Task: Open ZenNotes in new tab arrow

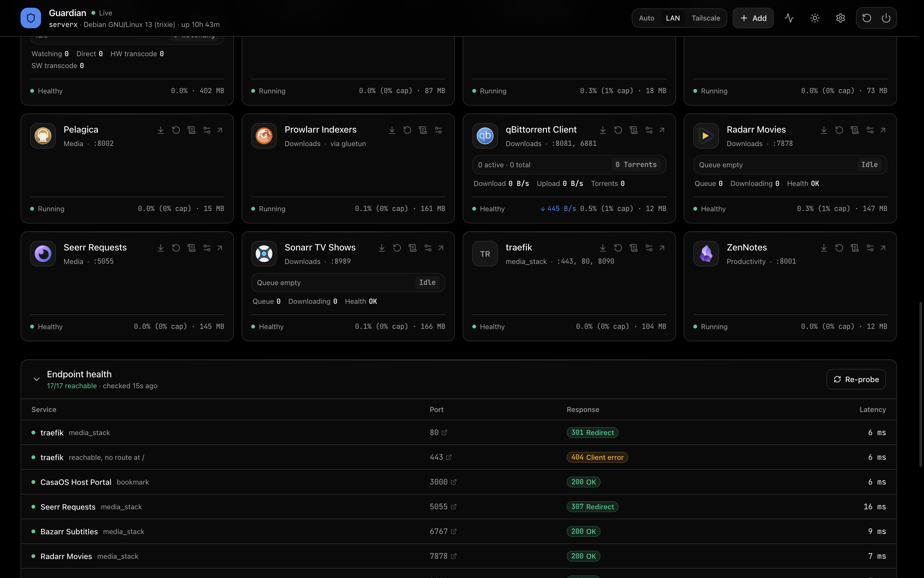Action: tap(883, 248)
